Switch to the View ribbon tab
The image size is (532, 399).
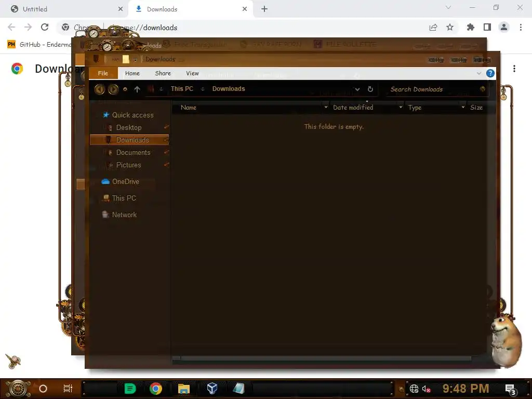pos(192,73)
